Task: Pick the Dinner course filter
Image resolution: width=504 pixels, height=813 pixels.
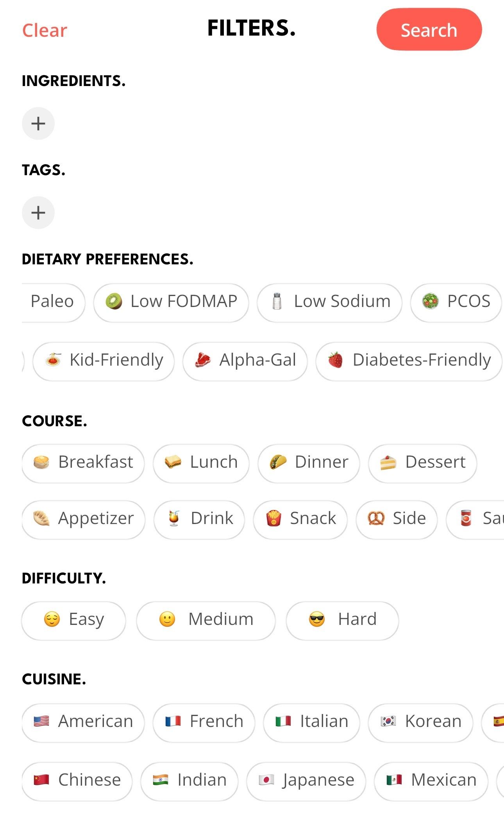Action: (309, 463)
